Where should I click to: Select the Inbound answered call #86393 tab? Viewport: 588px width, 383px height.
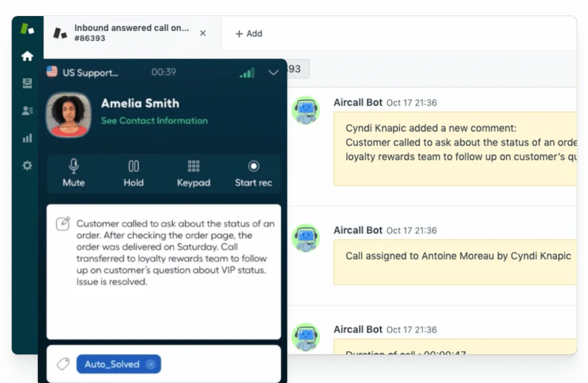pyautogui.click(x=132, y=33)
